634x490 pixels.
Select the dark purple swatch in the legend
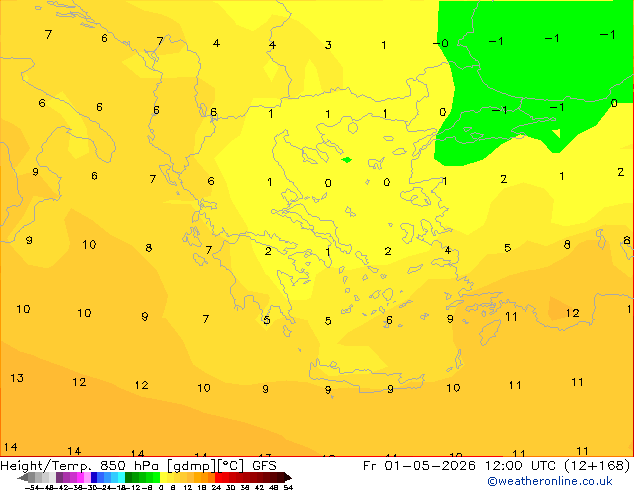pos(59,477)
